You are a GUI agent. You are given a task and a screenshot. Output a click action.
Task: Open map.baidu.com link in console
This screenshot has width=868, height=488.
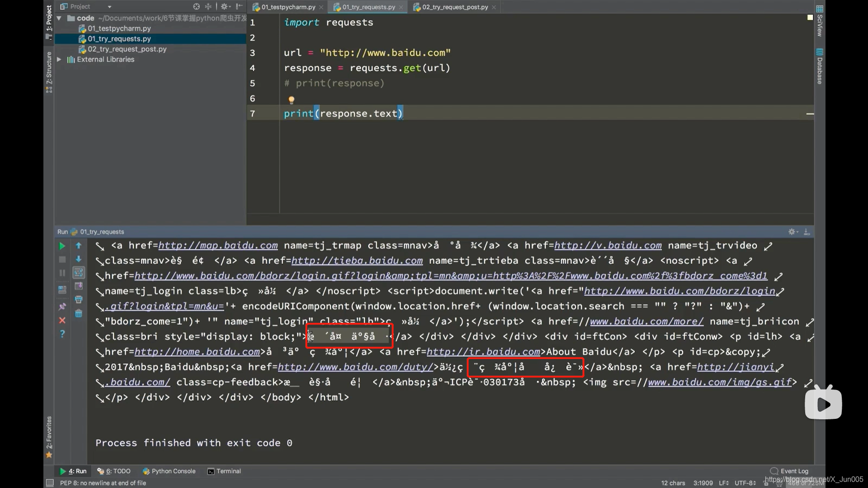(218, 245)
